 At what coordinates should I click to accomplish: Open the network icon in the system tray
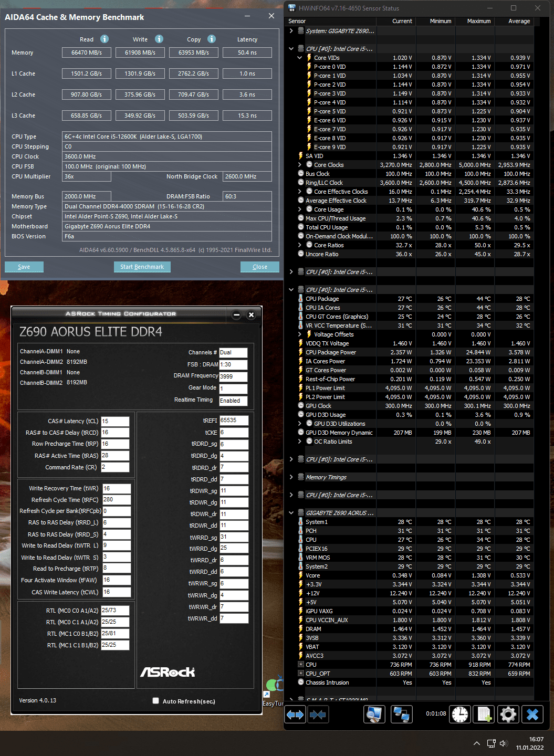pos(491,743)
